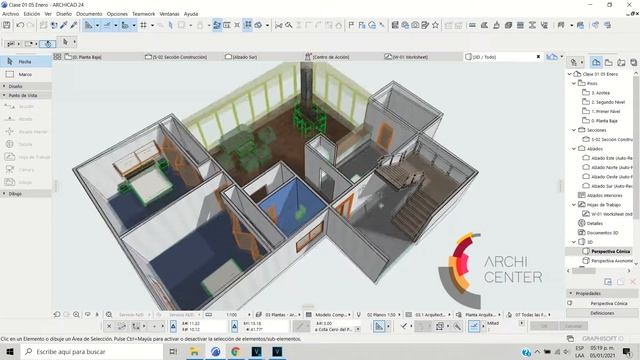This screenshot has height=360, width=640.
Task: Collapse the Hojas de Trabajo folder
Action: click(x=574, y=205)
